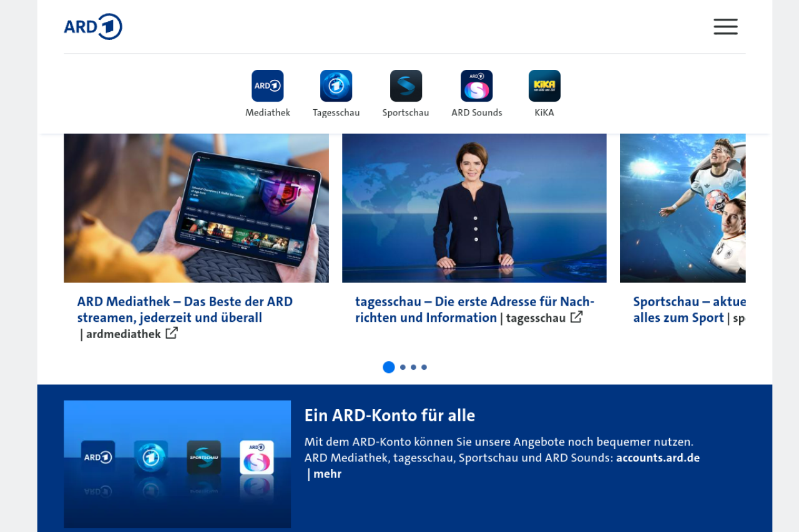Go to the fourth carousel page dot
This screenshot has width=799, height=532.
pos(424,367)
